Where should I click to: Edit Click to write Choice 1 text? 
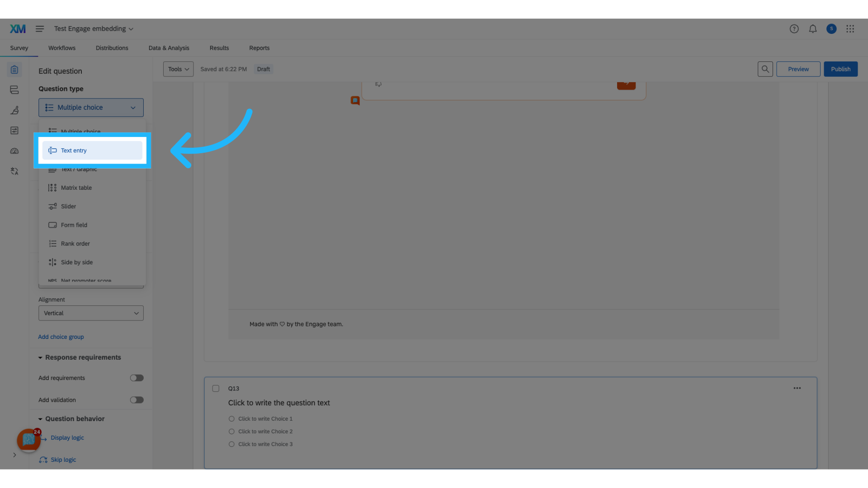pyautogui.click(x=265, y=419)
